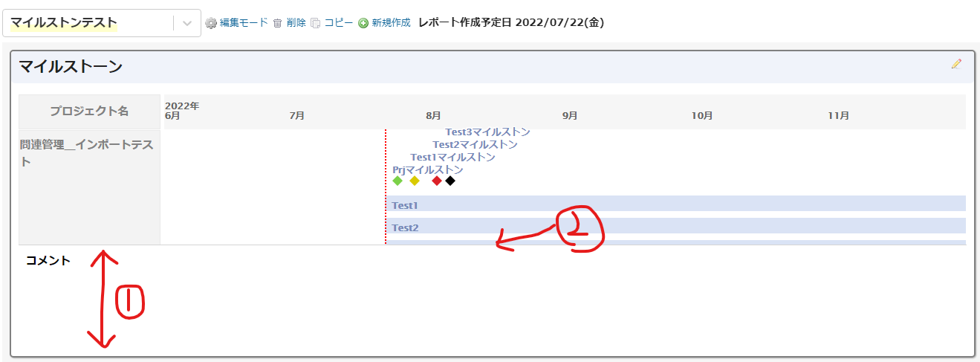Image resolution: width=980 pixels, height=362 pixels.
Task: Click the red diamond milestone marker
Action: (x=437, y=181)
